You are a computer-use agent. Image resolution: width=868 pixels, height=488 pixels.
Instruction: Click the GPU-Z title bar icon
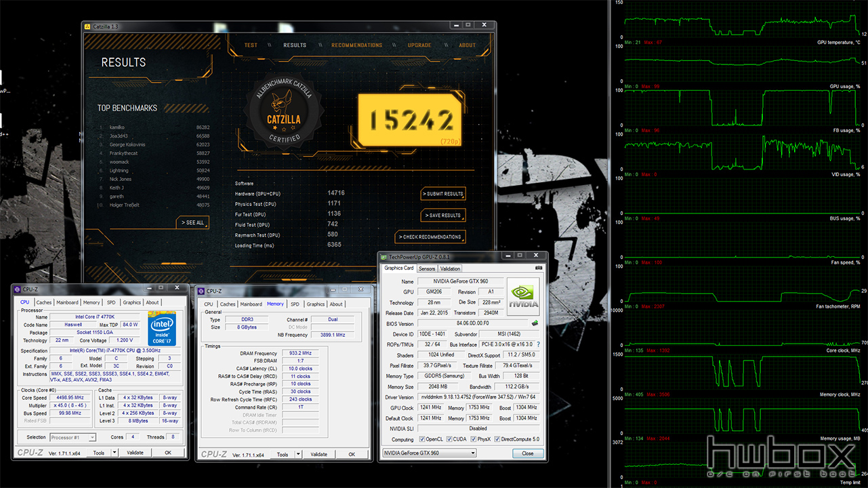pyautogui.click(x=384, y=257)
